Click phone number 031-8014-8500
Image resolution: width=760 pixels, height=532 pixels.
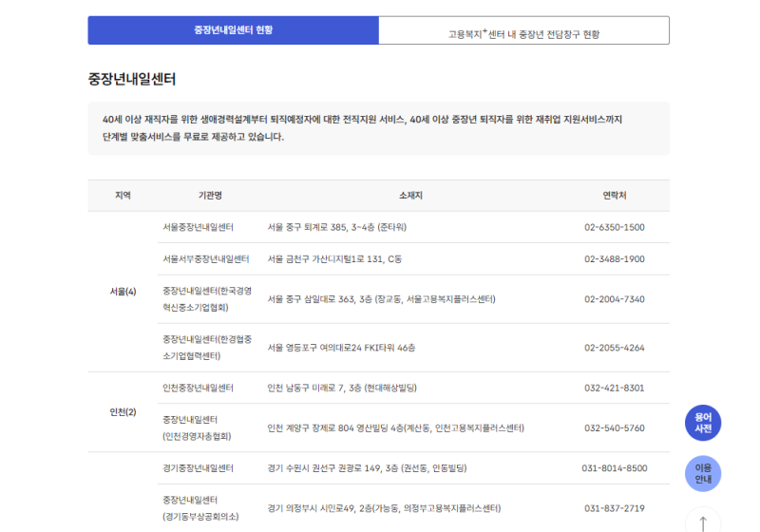(614, 468)
